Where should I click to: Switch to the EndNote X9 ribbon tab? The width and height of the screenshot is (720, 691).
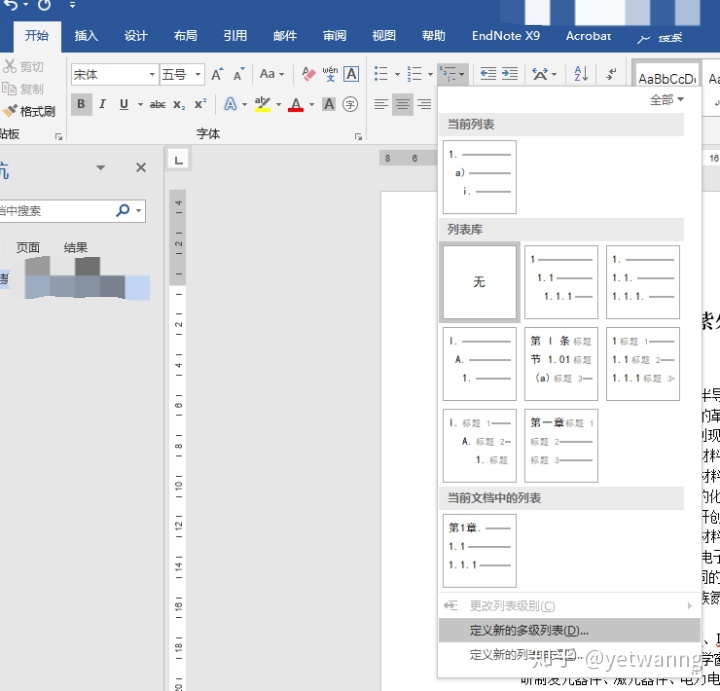tap(506, 36)
